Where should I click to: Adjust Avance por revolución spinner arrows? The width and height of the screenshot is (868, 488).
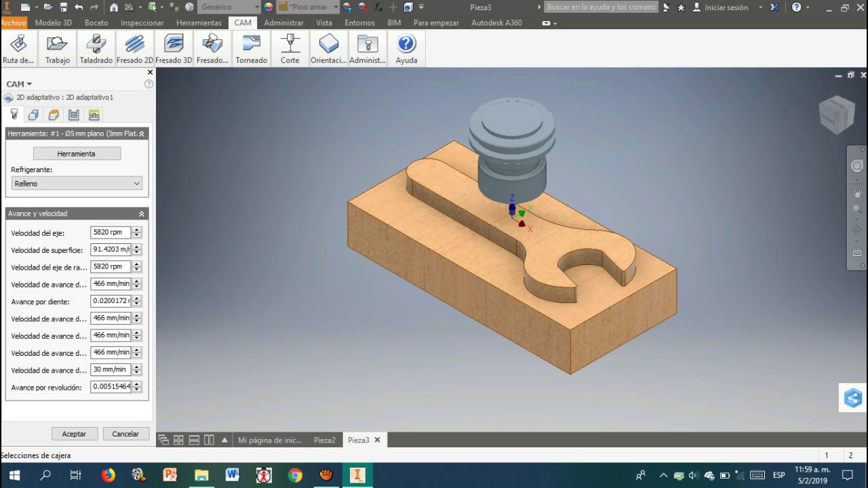137,387
